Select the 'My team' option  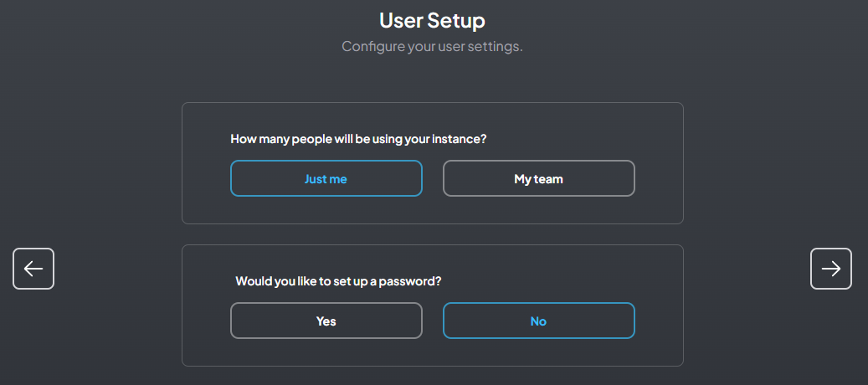(538, 178)
